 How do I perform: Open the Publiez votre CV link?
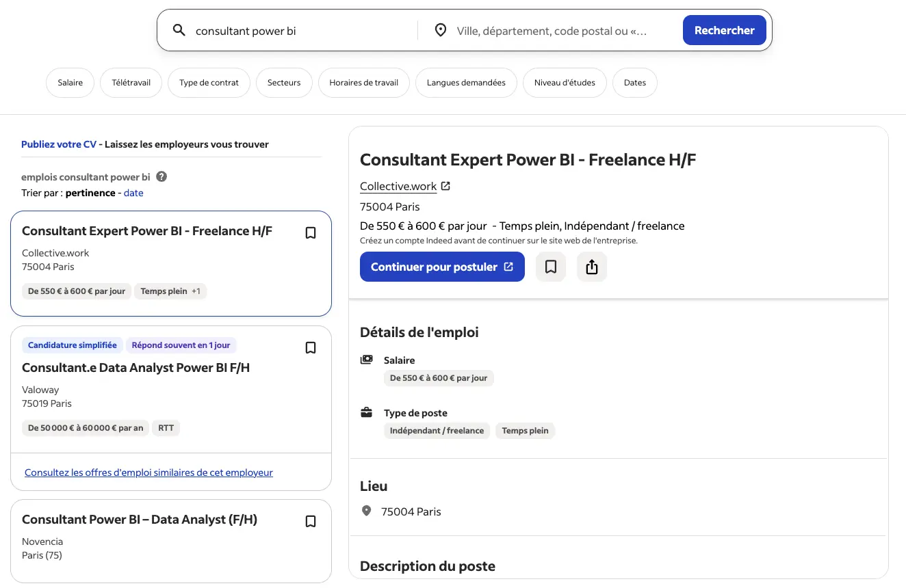point(59,144)
